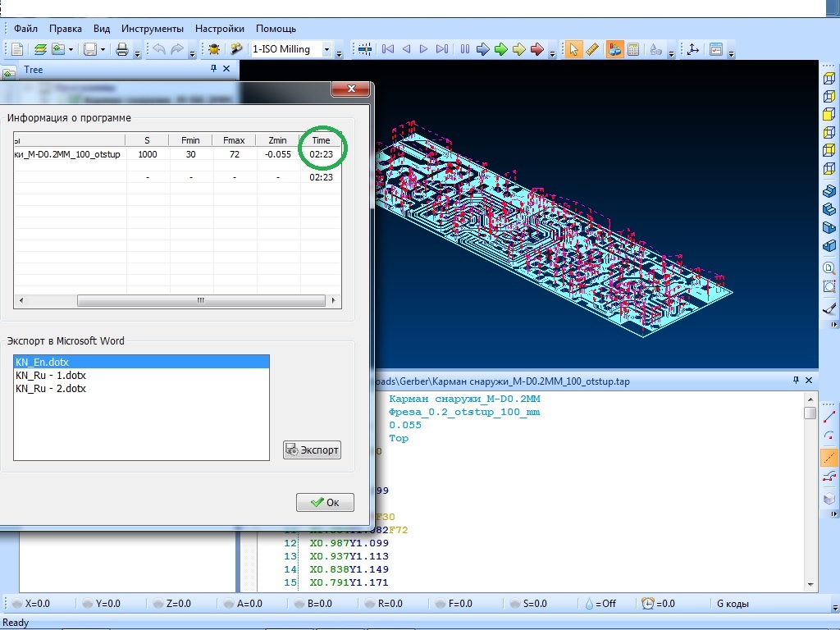Skip to end of simulation

click(442, 49)
